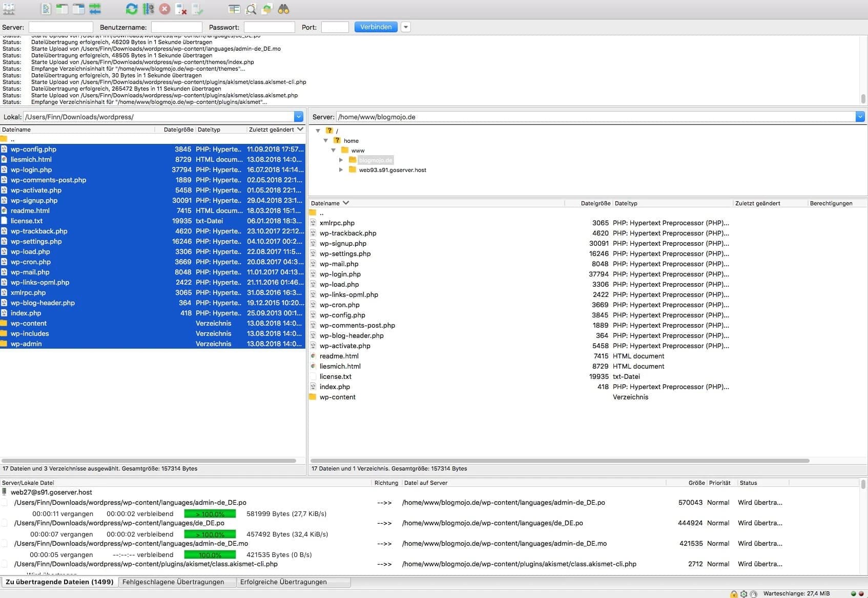Process the transfer queue via gear-arrows icon
The image size is (868, 598).
pyautogui.click(x=149, y=9)
